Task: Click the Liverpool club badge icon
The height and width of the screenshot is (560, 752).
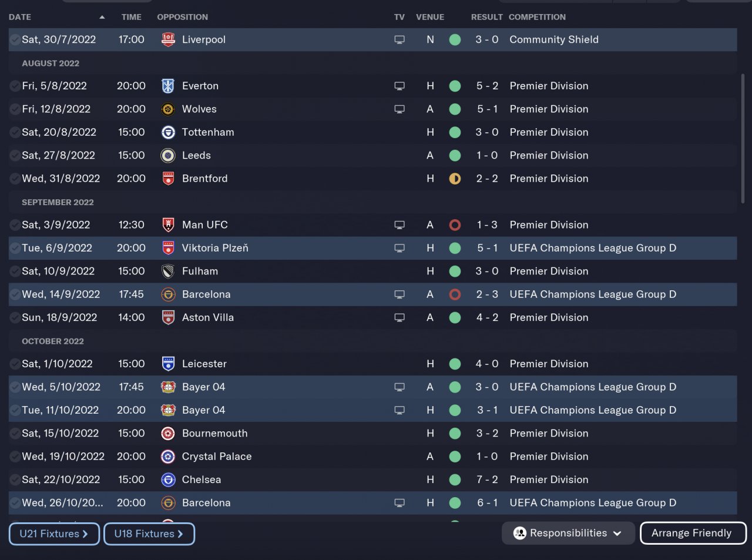Action: pos(168,39)
